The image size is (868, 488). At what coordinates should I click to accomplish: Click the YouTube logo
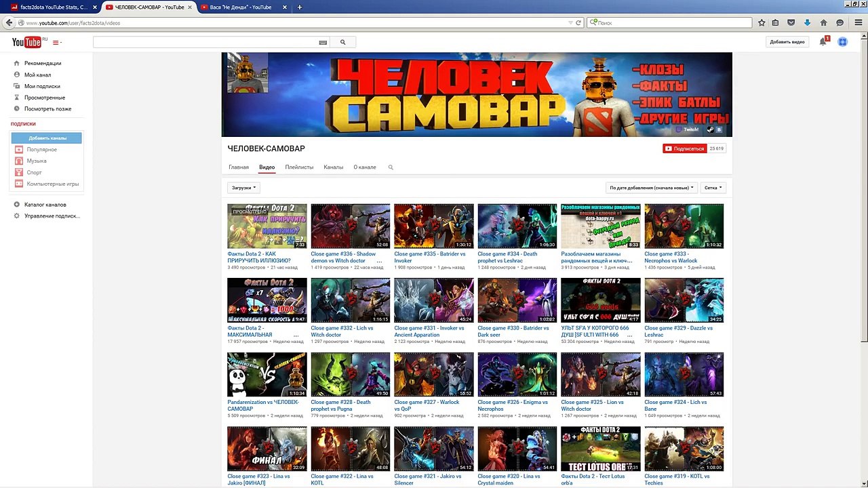click(26, 42)
